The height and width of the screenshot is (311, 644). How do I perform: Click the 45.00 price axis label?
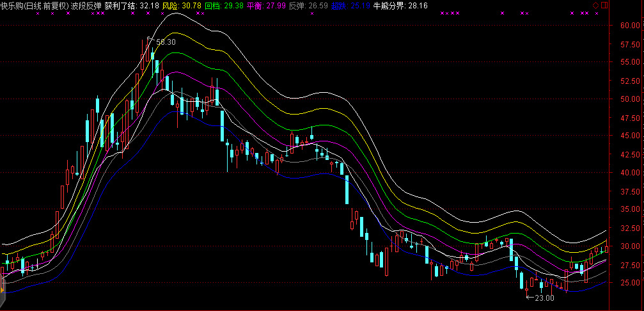click(630, 136)
